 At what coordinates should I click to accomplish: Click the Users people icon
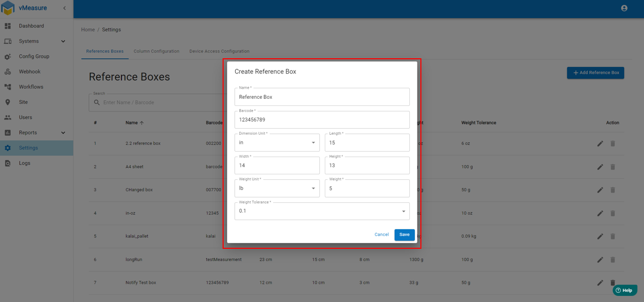pyautogui.click(x=8, y=117)
